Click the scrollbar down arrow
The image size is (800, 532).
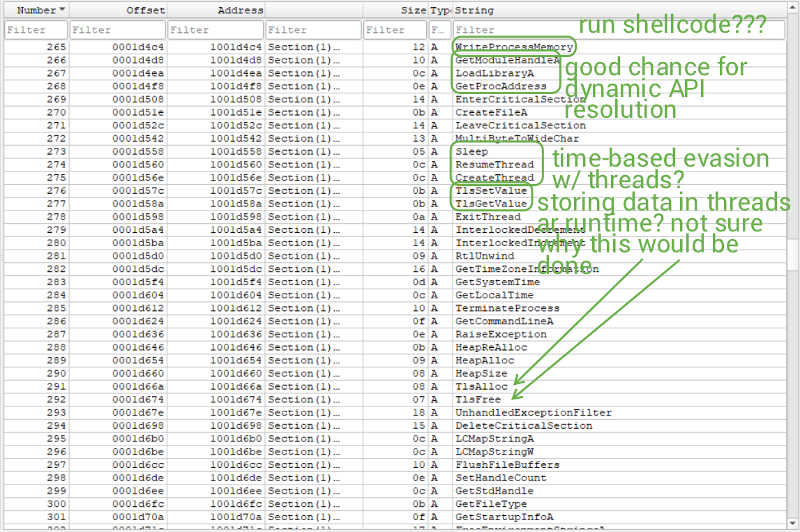793,522
